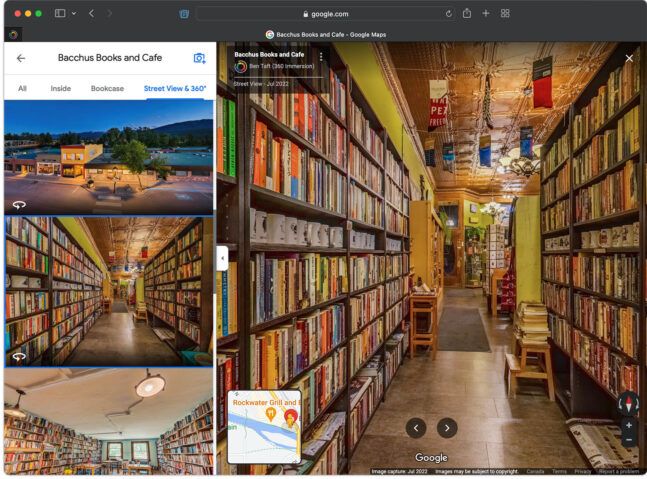
Task: Open the three-dot menu in photo overlay
Action: coord(321,56)
